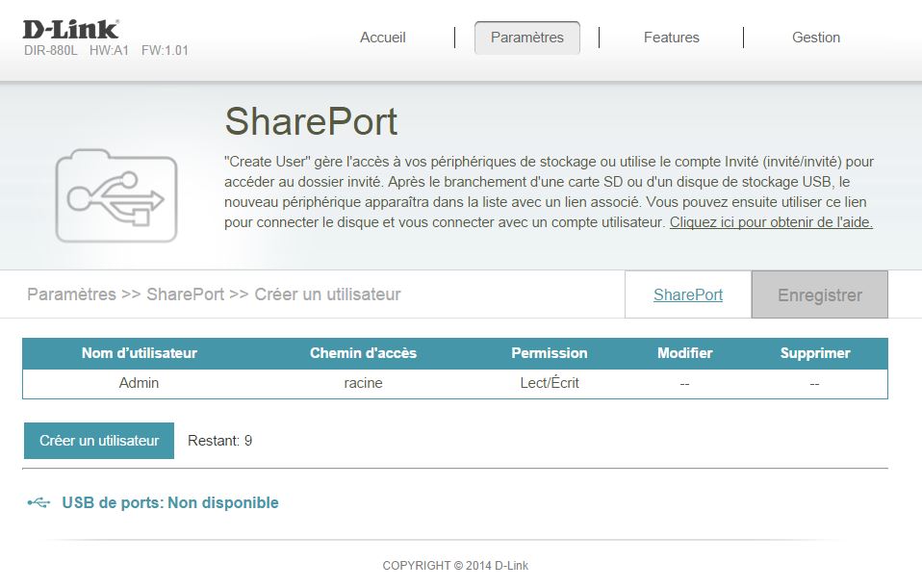Click the 'Cliquez ici pour obtenir de l'aide' link
Screen dimensions: 922x588
pyautogui.click(x=770, y=222)
